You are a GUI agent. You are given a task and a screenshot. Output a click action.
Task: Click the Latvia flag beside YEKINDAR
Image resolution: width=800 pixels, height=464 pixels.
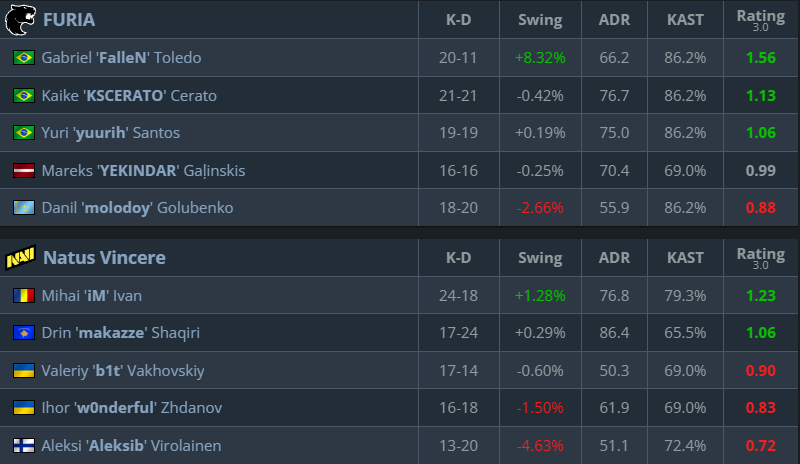23,171
